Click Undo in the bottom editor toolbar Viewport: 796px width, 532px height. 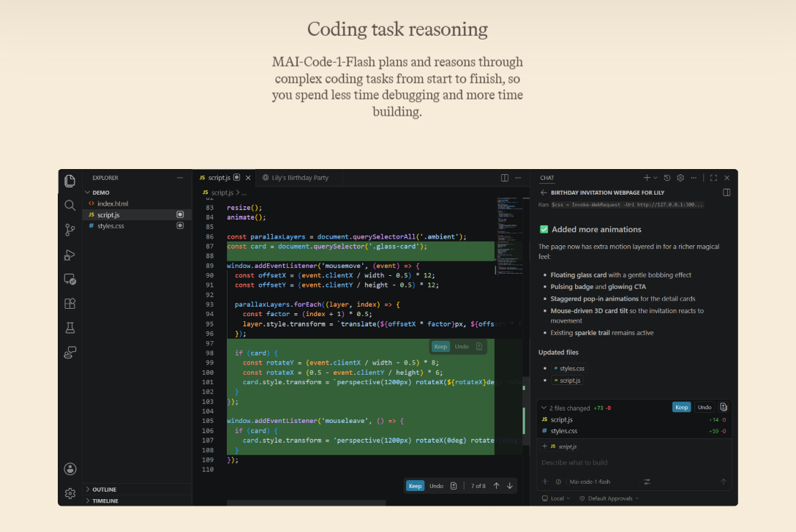point(436,486)
